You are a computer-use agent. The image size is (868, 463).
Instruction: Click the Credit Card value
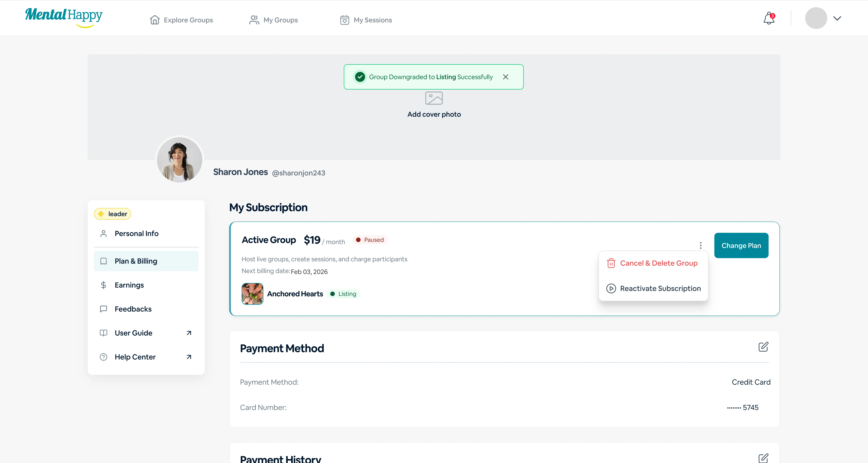(x=751, y=382)
